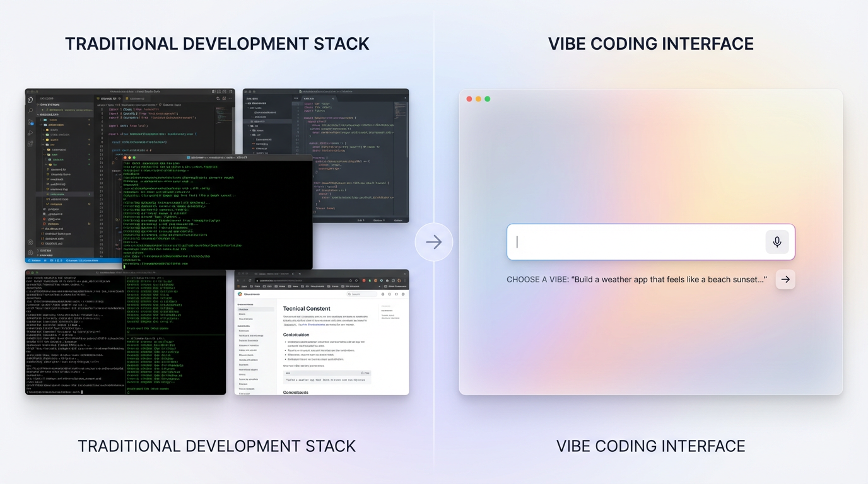Click the settings gear at the activity bar bottom
The height and width of the screenshot is (484, 868).
click(31, 252)
